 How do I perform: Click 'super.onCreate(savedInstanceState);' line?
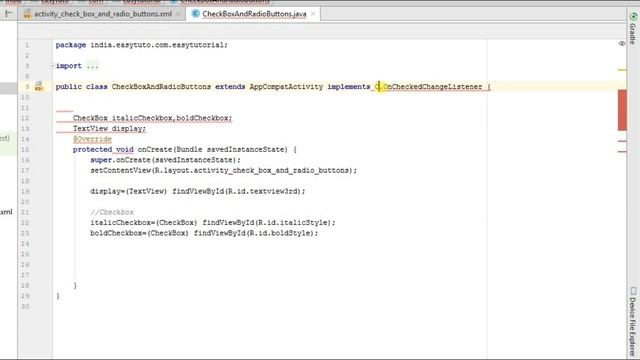[165, 160]
